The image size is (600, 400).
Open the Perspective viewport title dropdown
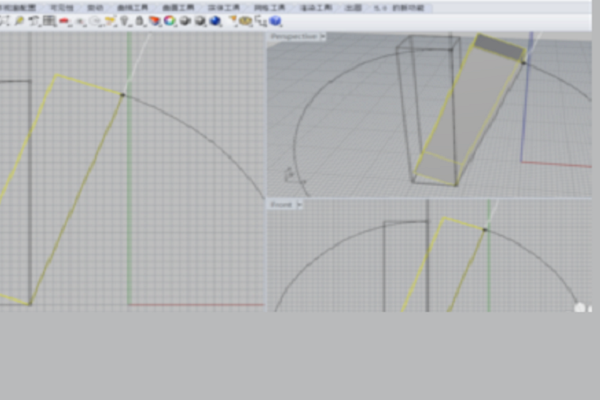coord(298,37)
